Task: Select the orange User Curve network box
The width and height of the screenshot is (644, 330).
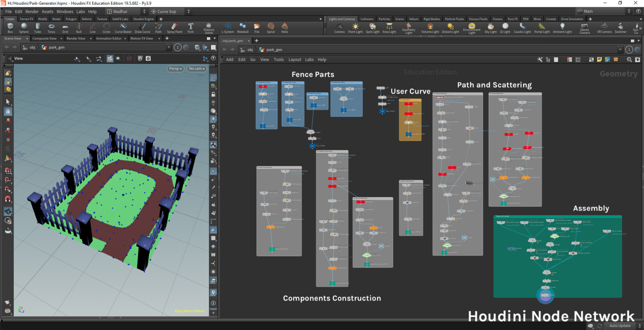Action: (410, 120)
